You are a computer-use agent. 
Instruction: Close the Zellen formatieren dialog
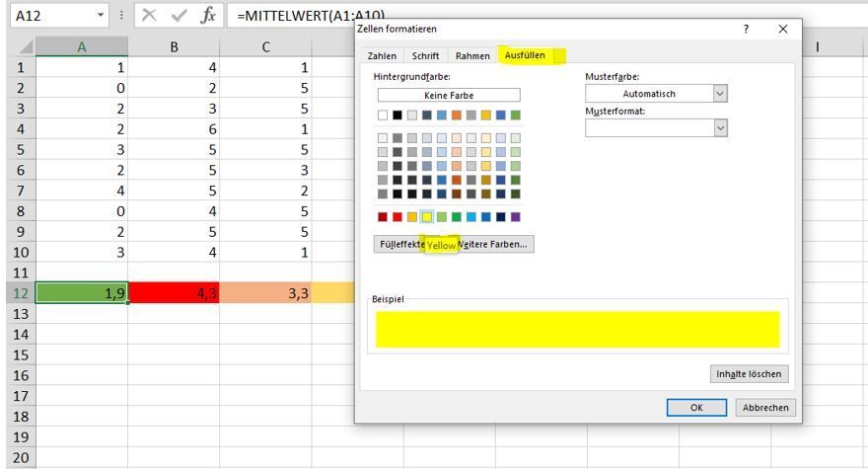(783, 29)
